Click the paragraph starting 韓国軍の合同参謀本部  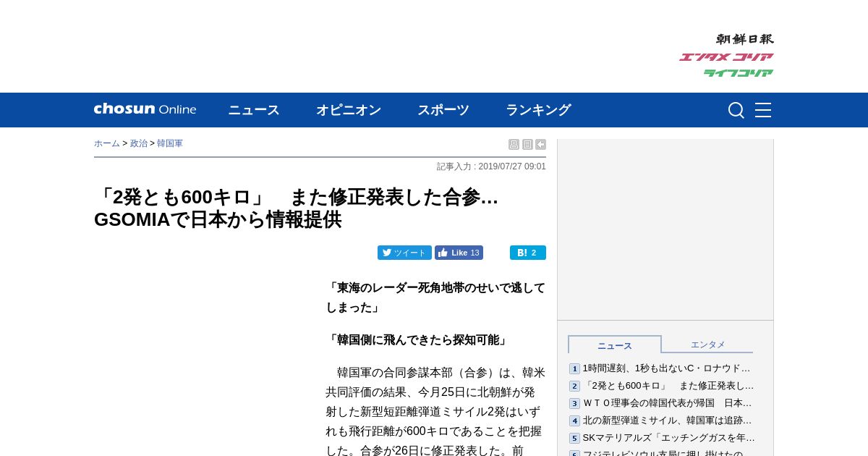click(435, 411)
